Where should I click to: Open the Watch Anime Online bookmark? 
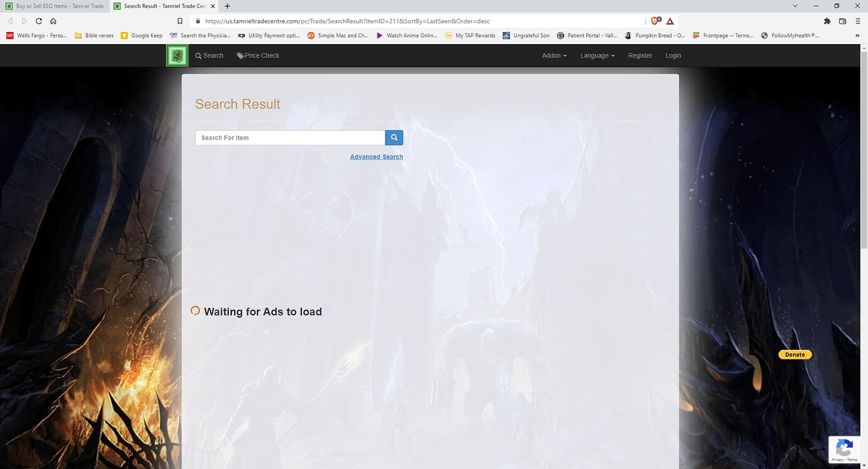tap(406, 36)
